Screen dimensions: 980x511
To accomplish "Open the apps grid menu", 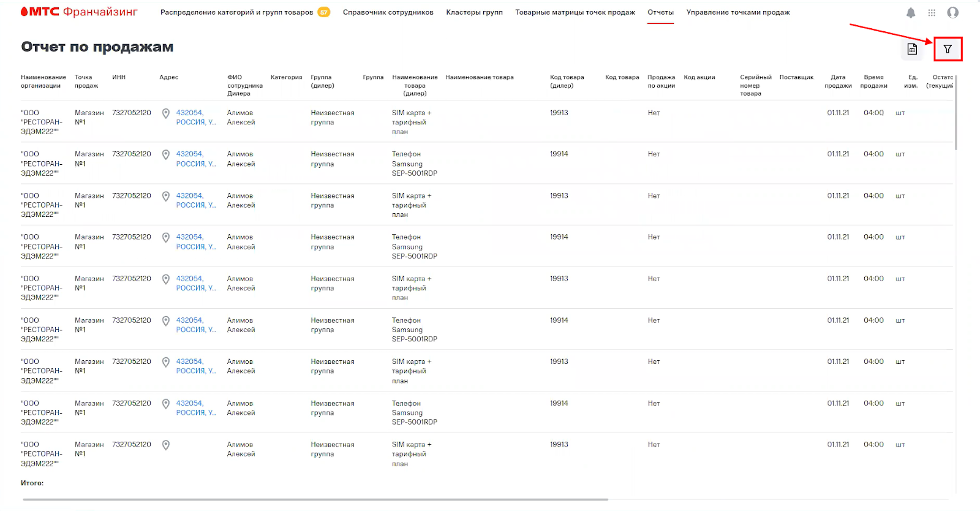I will (932, 12).
